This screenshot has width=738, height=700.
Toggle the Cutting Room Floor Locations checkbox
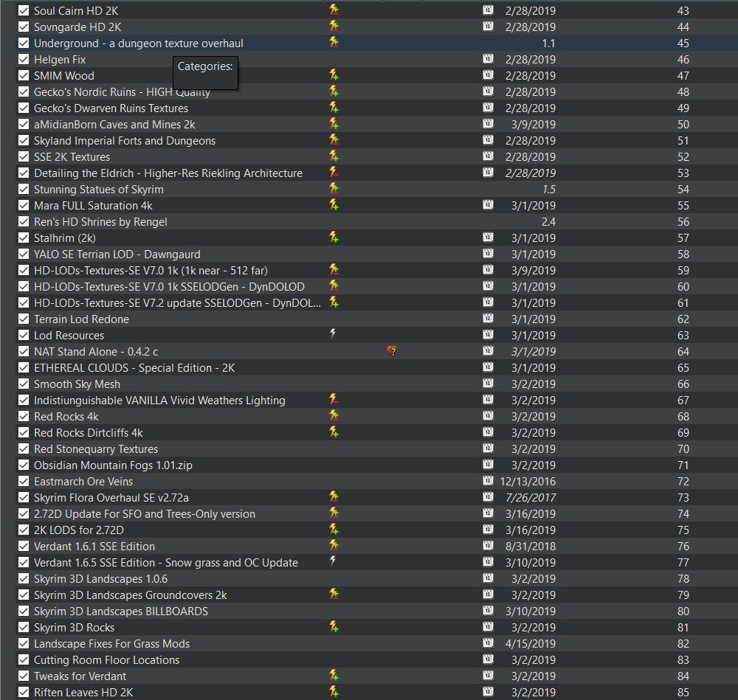pyautogui.click(x=24, y=659)
